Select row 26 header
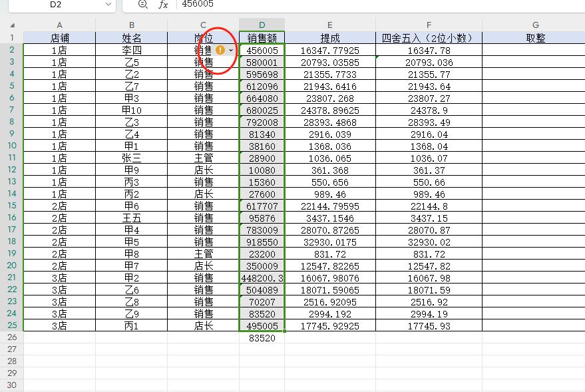This screenshot has width=585, height=392. coord(12,337)
